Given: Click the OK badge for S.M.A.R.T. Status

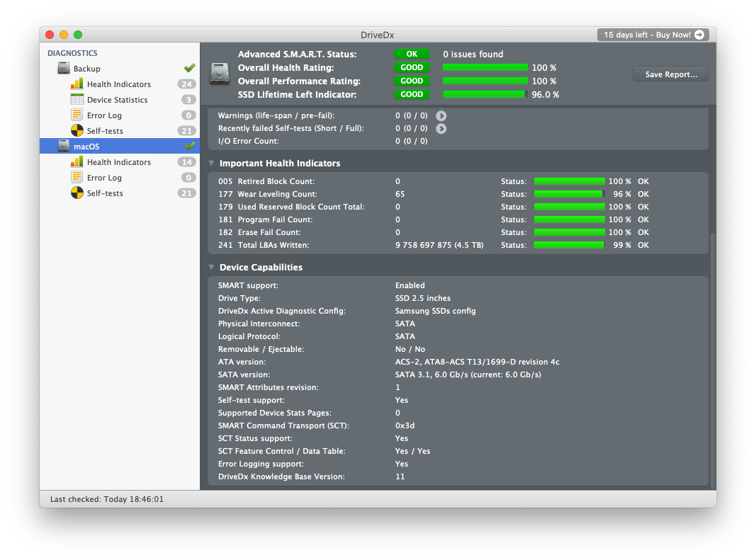Looking at the screenshot, I should (412, 54).
